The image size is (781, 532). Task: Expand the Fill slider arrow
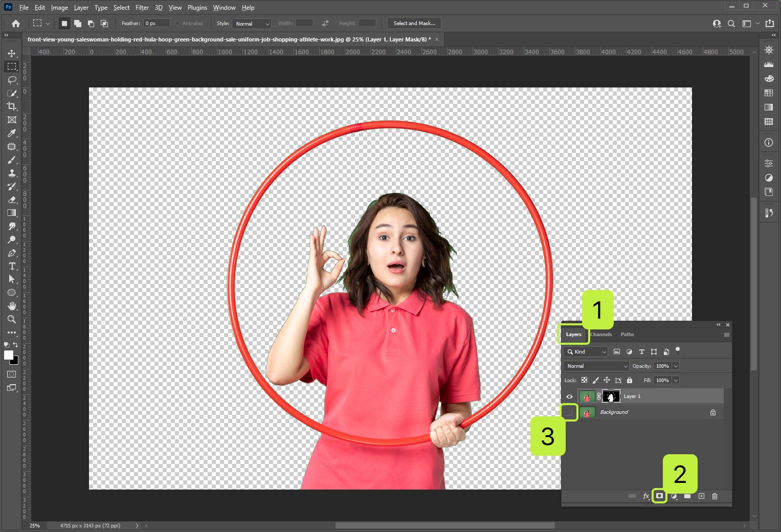[676, 381]
